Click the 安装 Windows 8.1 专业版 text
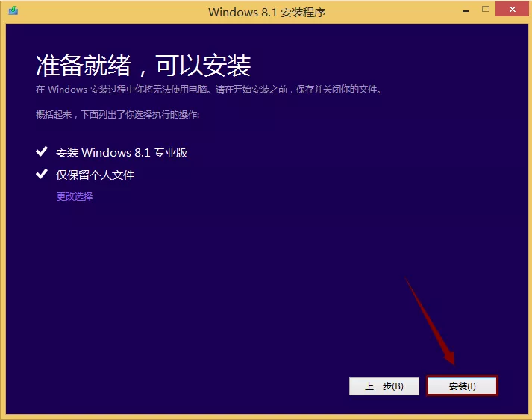532x420 pixels. 122,153
